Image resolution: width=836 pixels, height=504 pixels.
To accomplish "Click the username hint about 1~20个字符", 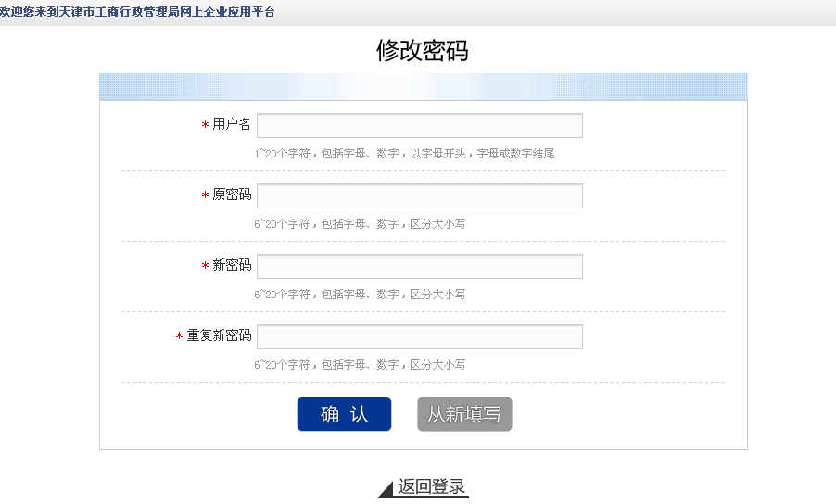I will [x=404, y=154].
